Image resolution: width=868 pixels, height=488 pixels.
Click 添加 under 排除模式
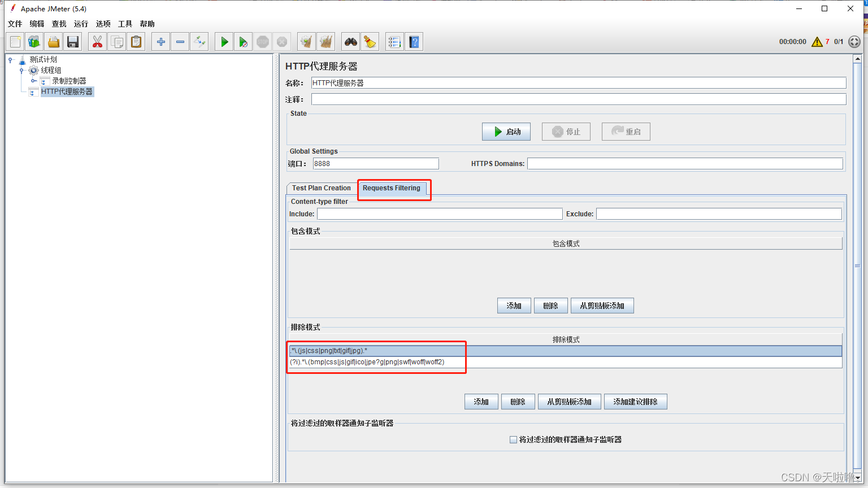(x=481, y=402)
